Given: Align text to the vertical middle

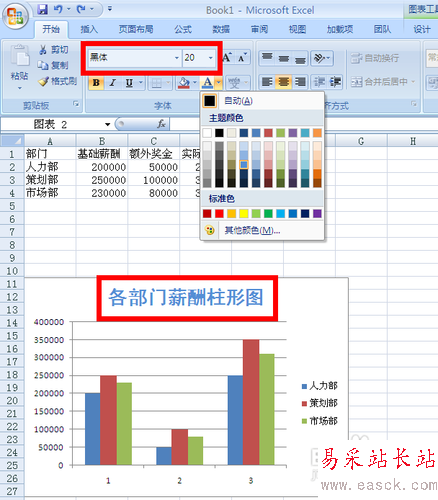Looking at the screenshot, I should click(x=284, y=58).
